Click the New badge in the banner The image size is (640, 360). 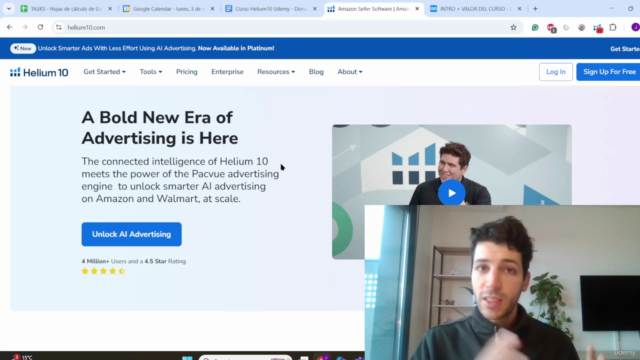[x=23, y=48]
